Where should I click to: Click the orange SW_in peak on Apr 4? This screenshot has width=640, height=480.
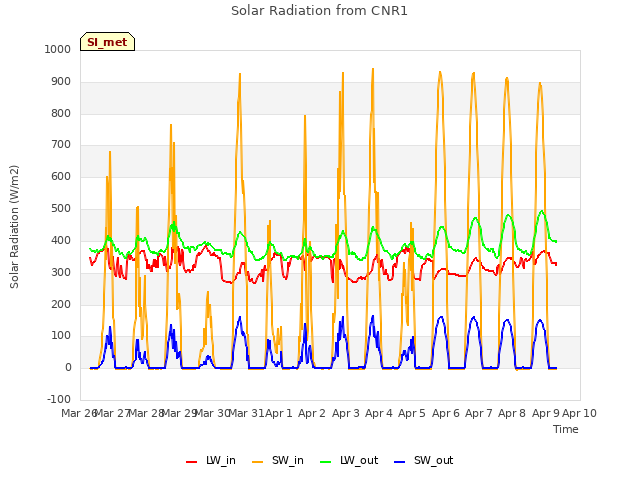(373, 69)
